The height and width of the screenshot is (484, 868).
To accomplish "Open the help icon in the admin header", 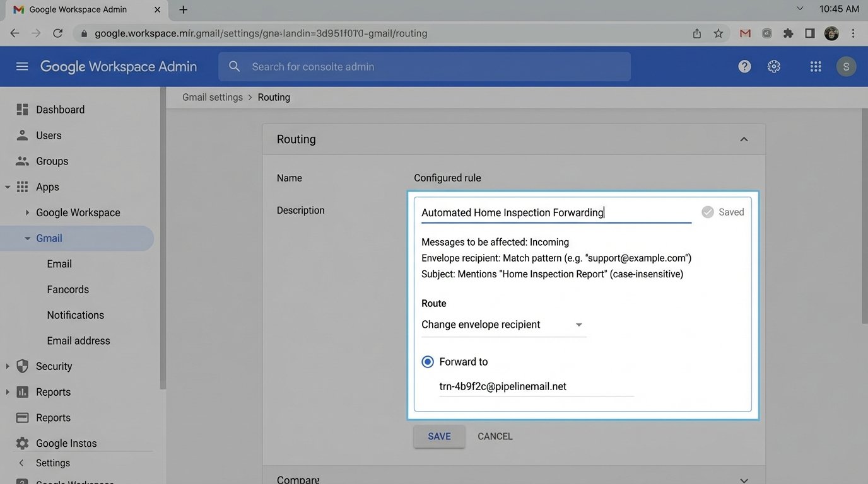I will [744, 66].
